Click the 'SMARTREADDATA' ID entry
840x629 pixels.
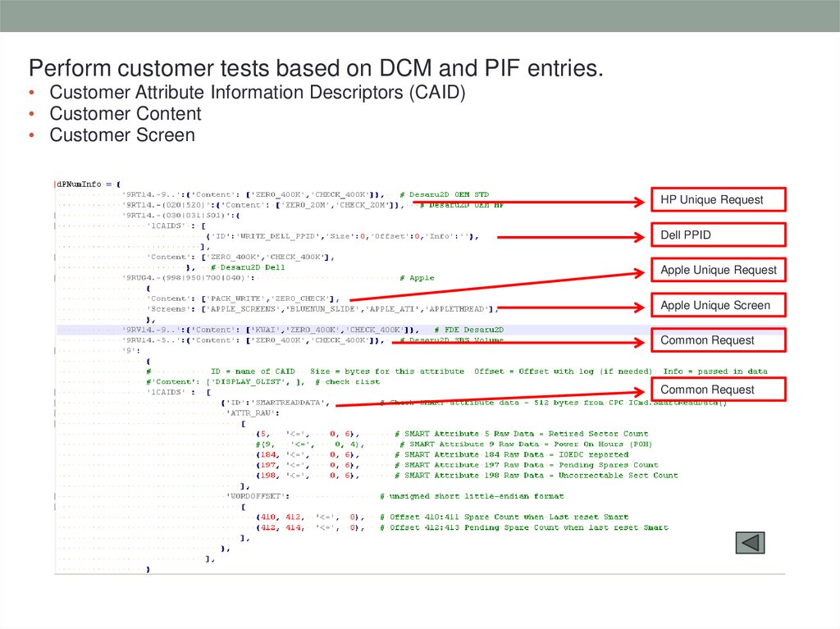click(276, 403)
